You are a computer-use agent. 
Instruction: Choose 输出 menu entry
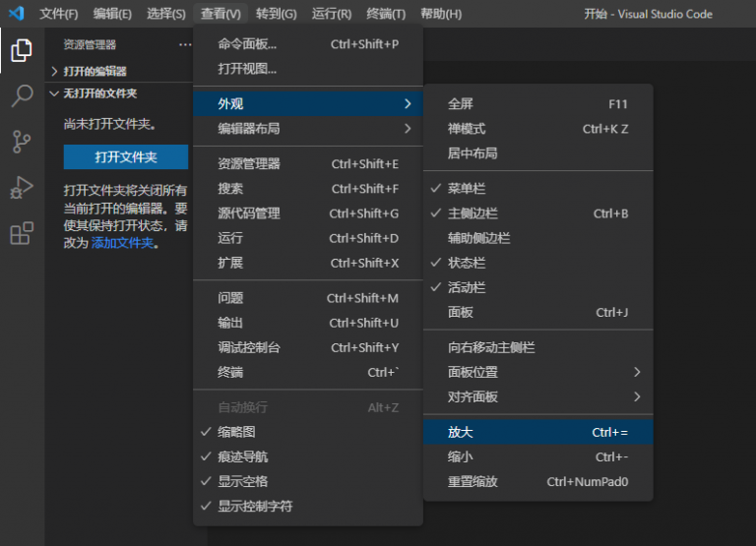click(x=308, y=323)
